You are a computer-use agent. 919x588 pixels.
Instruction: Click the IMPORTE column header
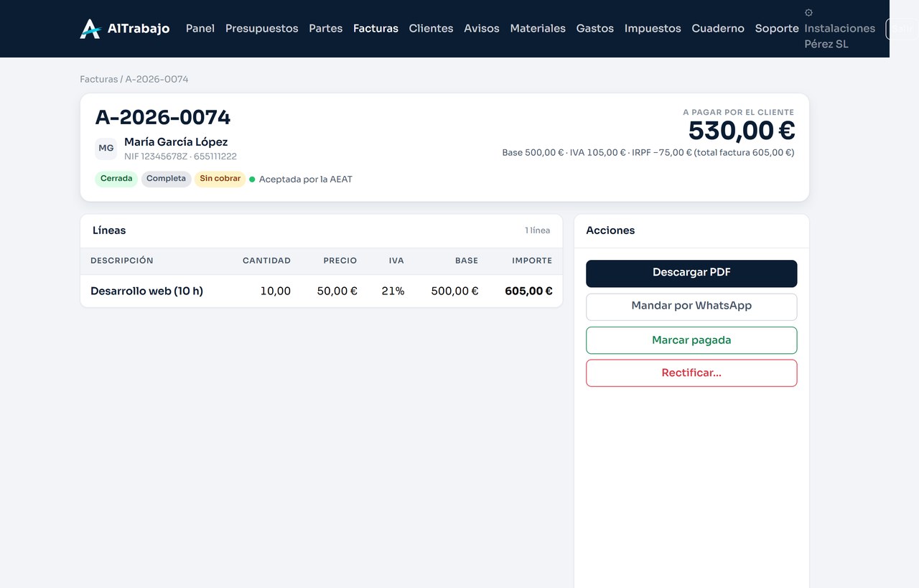point(532,261)
